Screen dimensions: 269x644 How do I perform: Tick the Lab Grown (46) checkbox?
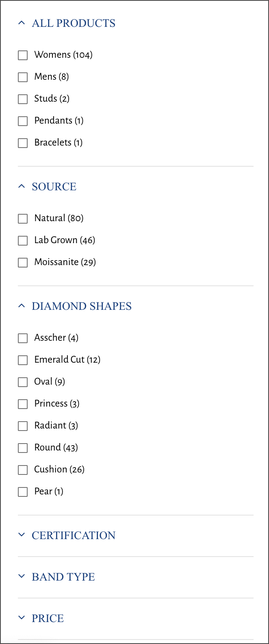[x=23, y=240]
